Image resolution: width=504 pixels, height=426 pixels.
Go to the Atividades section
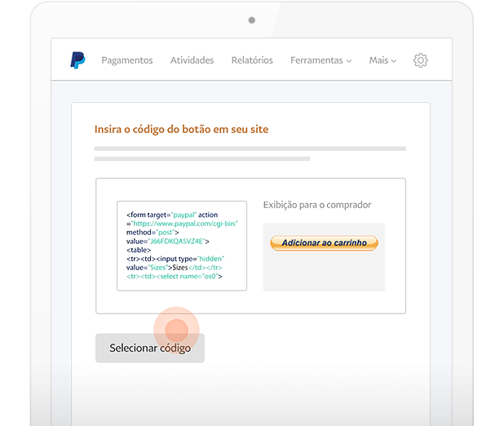pos(192,60)
